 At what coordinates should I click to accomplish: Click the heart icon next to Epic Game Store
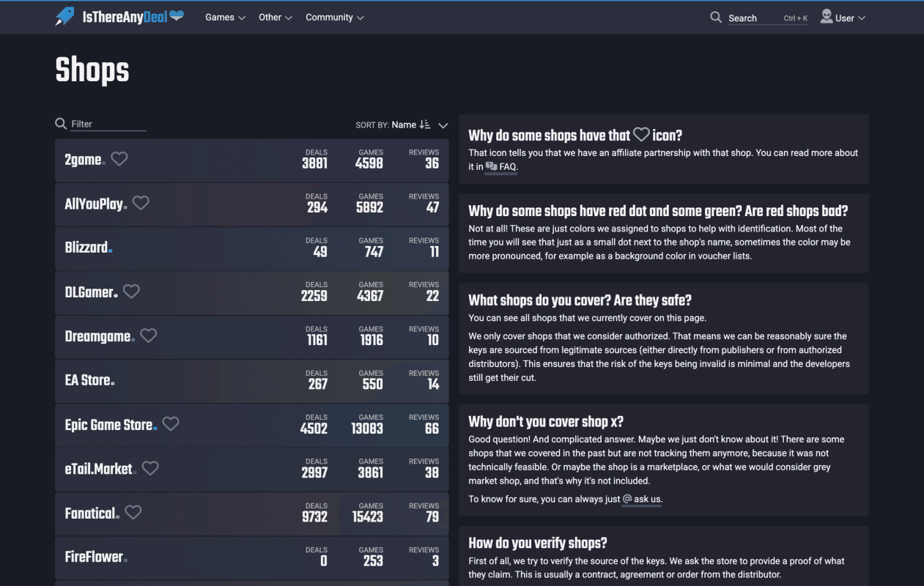coord(171,423)
